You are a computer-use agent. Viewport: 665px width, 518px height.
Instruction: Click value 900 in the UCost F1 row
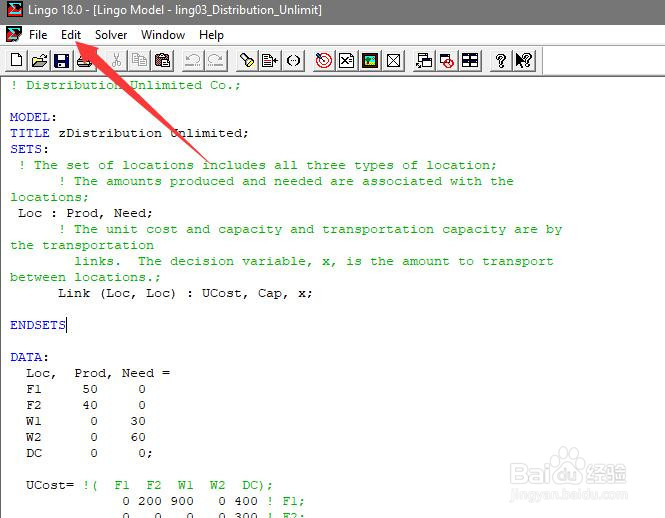click(182, 501)
